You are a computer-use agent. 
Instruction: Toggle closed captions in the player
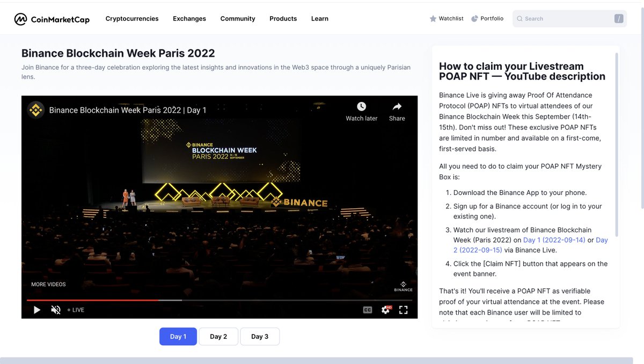coord(368,310)
